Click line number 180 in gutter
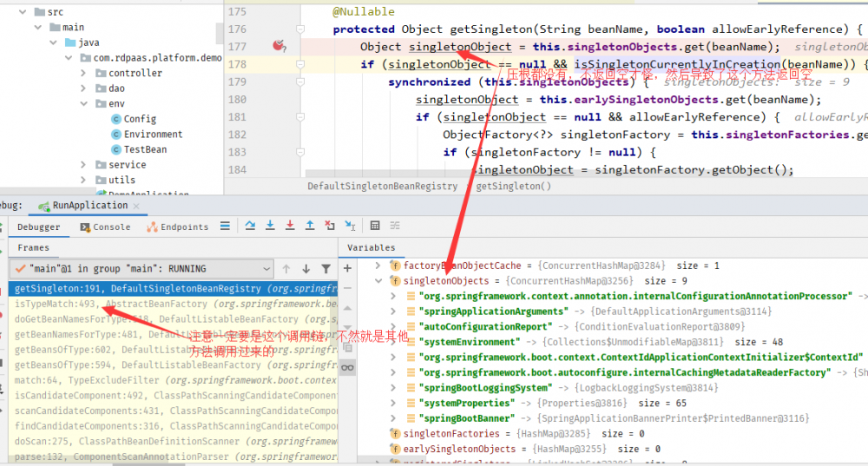 tap(238, 100)
